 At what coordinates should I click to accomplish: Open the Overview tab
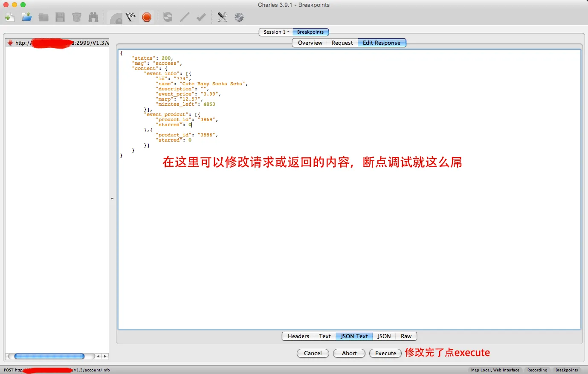coord(310,43)
